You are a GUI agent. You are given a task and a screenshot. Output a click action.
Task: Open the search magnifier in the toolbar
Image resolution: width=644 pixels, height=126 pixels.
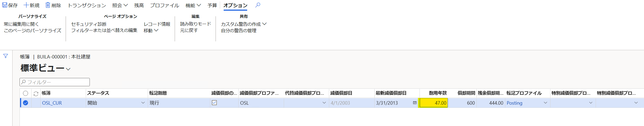[x=258, y=5]
